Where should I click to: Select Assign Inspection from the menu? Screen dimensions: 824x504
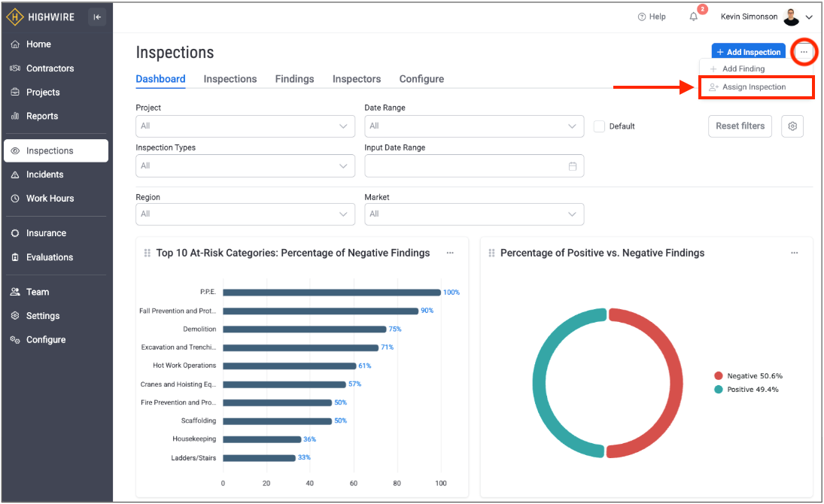pos(756,87)
